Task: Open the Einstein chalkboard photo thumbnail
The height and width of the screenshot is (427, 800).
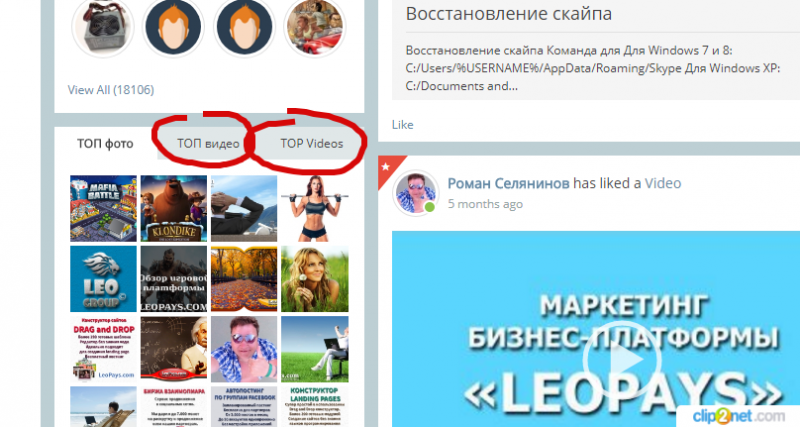Action: (x=174, y=349)
